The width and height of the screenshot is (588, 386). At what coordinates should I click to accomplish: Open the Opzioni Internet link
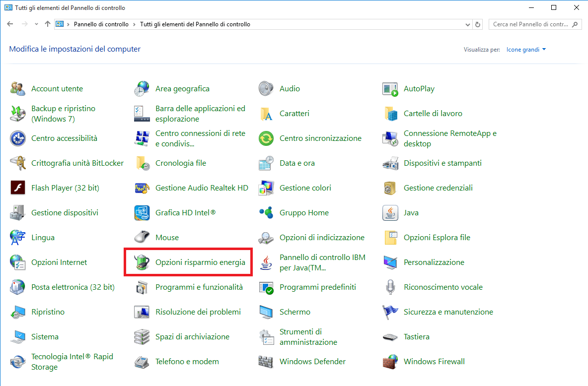pyautogui.click(x=59, y=262)
